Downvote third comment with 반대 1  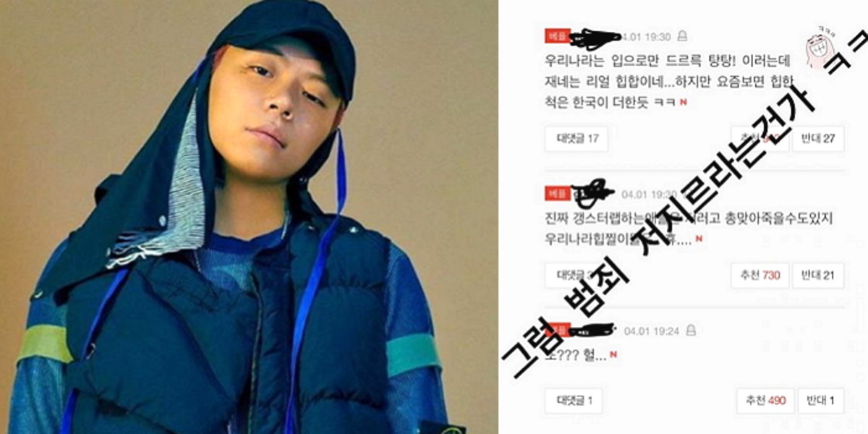pyautogui.click(x=822, y=401)
